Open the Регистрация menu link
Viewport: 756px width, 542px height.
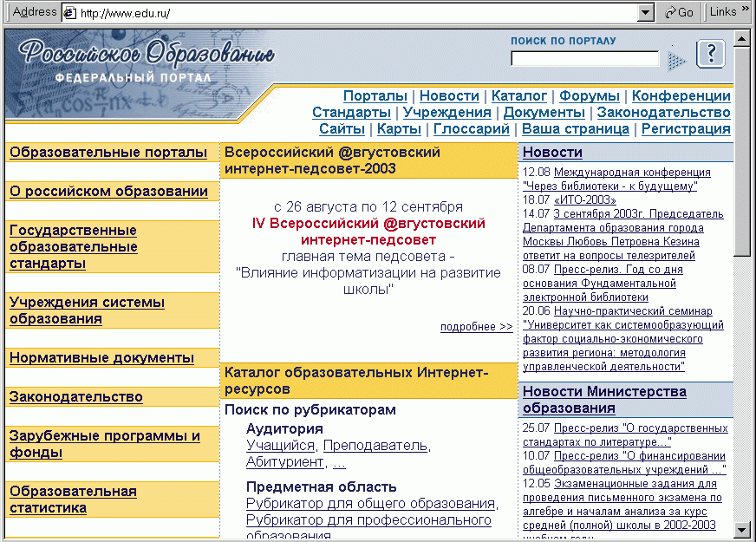tap(686, 128)
